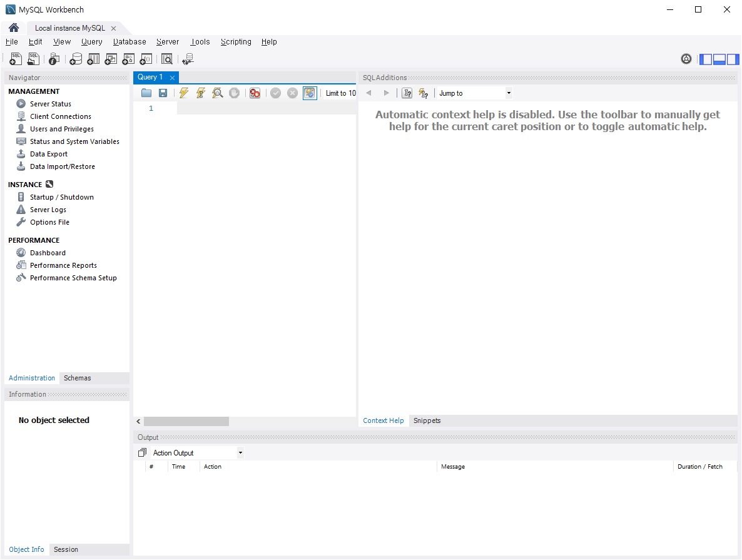Open Status and System Variables

tap(75, 141)
